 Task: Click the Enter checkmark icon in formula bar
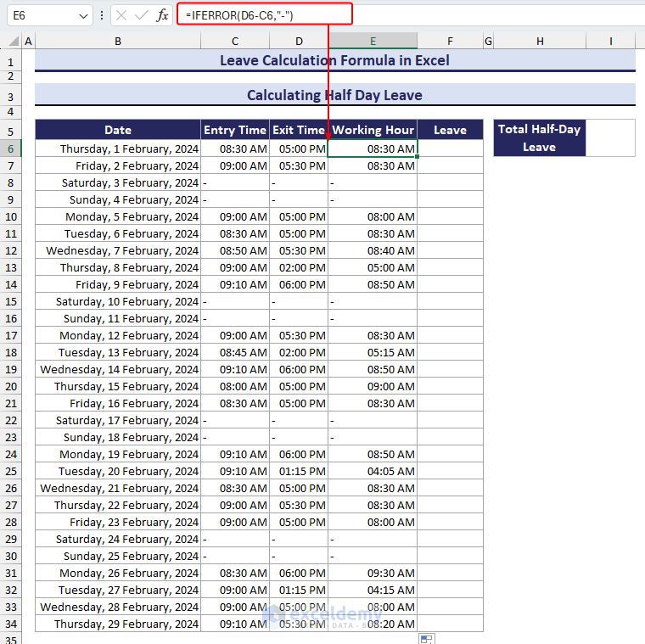142,15
